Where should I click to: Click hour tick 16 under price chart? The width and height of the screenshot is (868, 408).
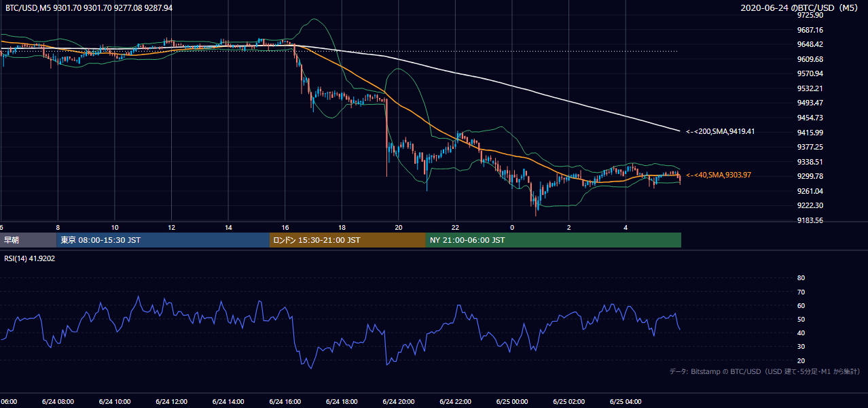[285, 227]
